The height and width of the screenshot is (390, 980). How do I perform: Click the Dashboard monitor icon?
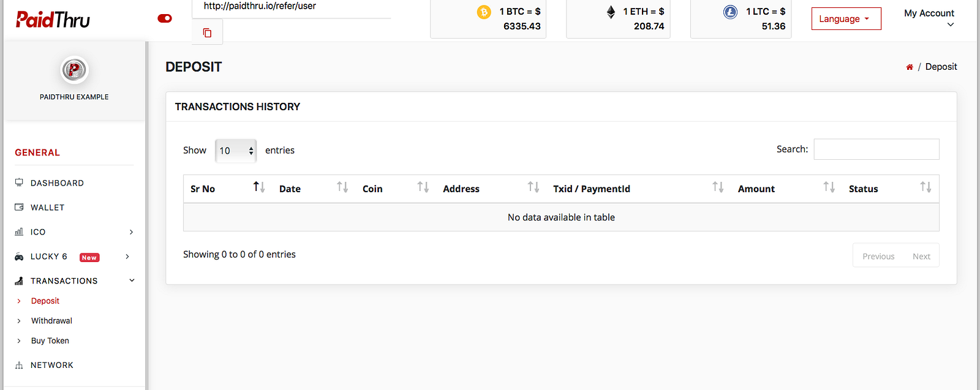coord(19,182)
